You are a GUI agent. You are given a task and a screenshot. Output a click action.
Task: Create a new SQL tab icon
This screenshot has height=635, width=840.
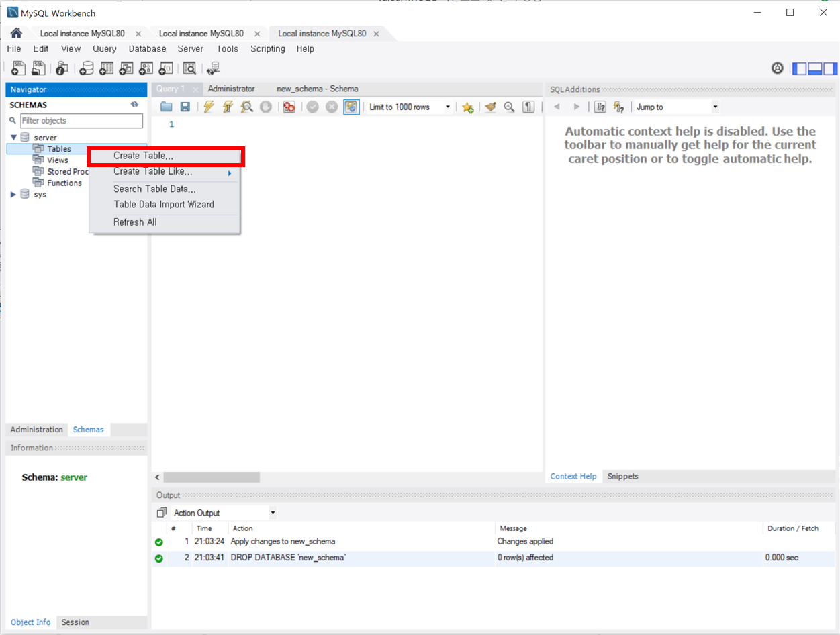coord(19,68)
